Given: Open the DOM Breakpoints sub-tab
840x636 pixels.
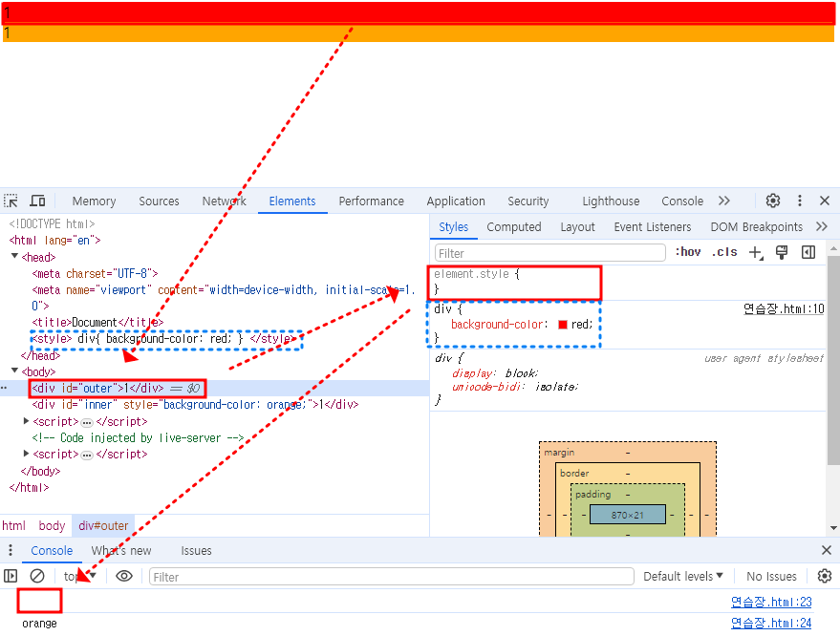Looking at the screenshot, I should [757, 227].
